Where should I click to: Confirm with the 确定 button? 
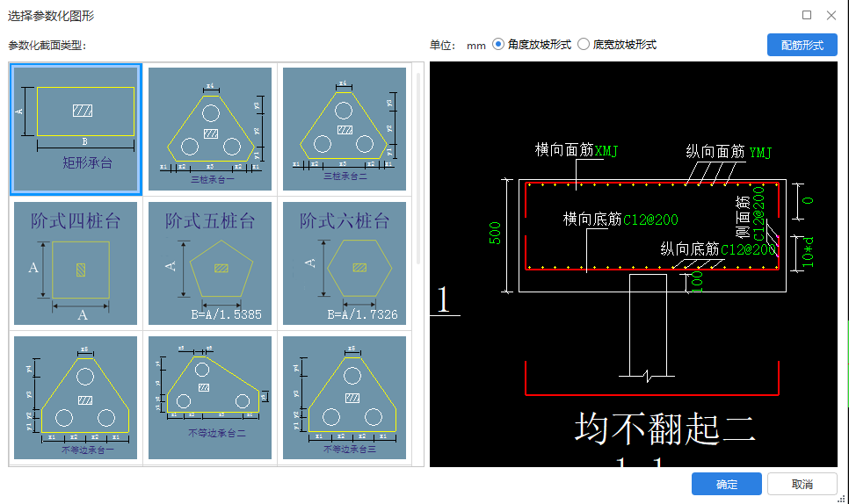click(726, 484)
